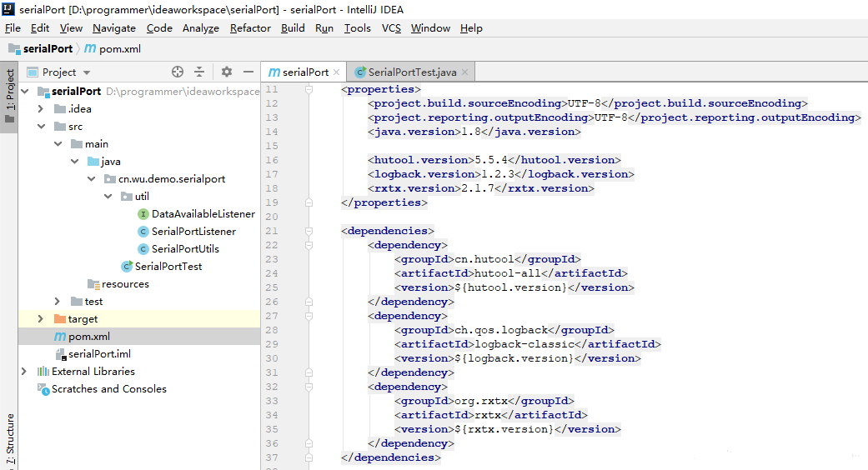
Task: Fold the dependencies block at line 21
Action: tap(309, 231)
